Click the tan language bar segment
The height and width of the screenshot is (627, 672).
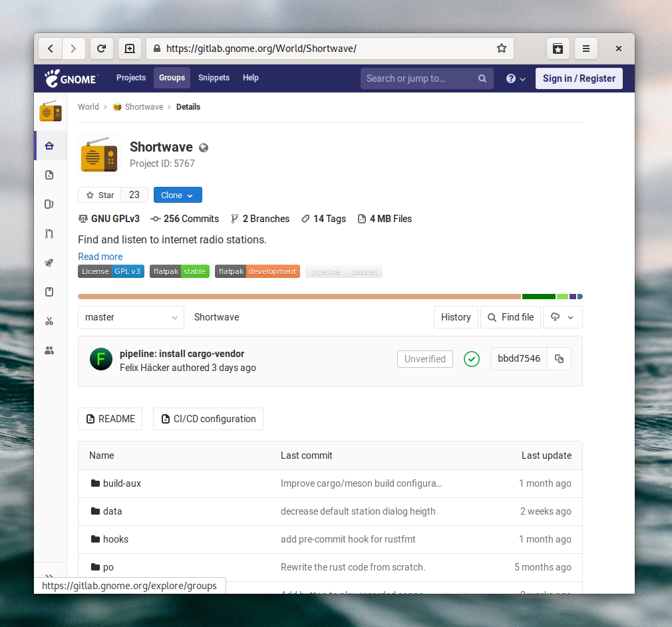click(299, 297)
